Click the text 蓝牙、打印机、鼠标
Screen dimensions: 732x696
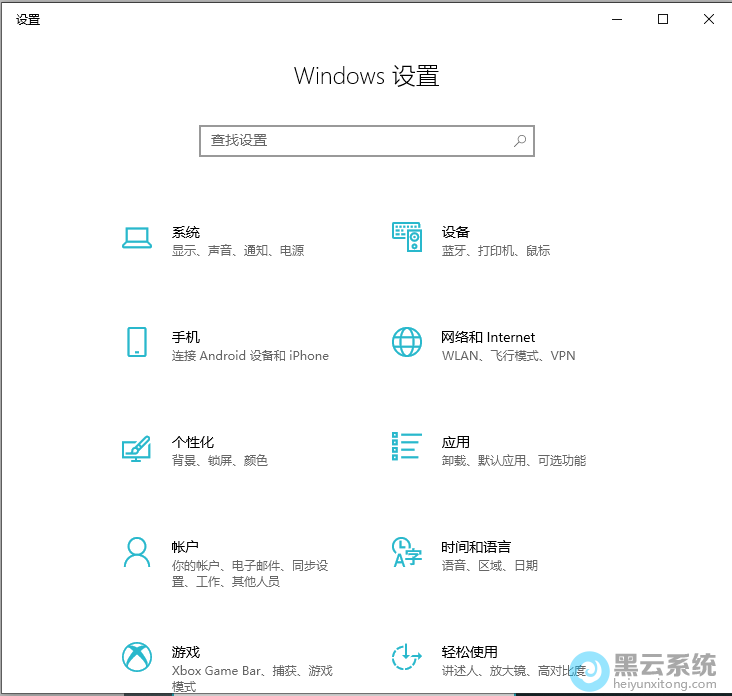point(496,251)
